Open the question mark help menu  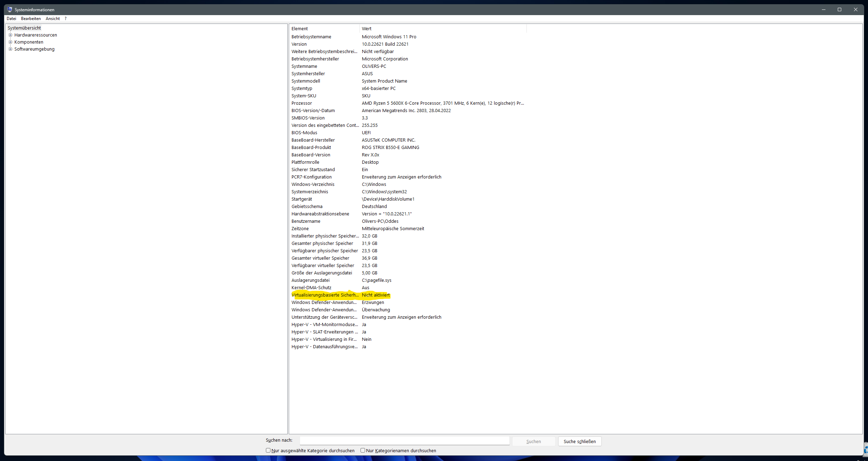tap(65, 19)
